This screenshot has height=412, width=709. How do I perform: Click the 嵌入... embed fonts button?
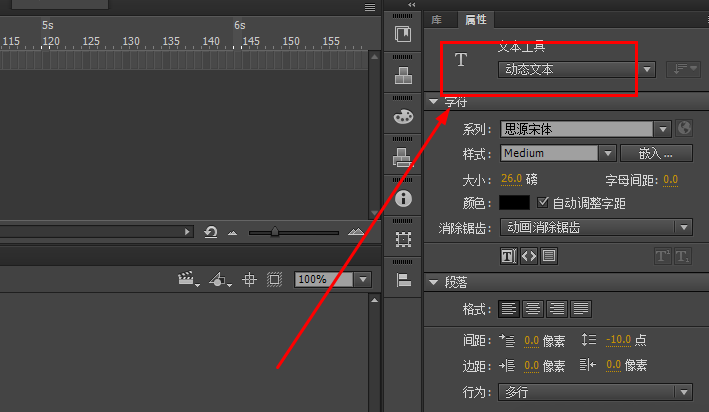(656, 153)
